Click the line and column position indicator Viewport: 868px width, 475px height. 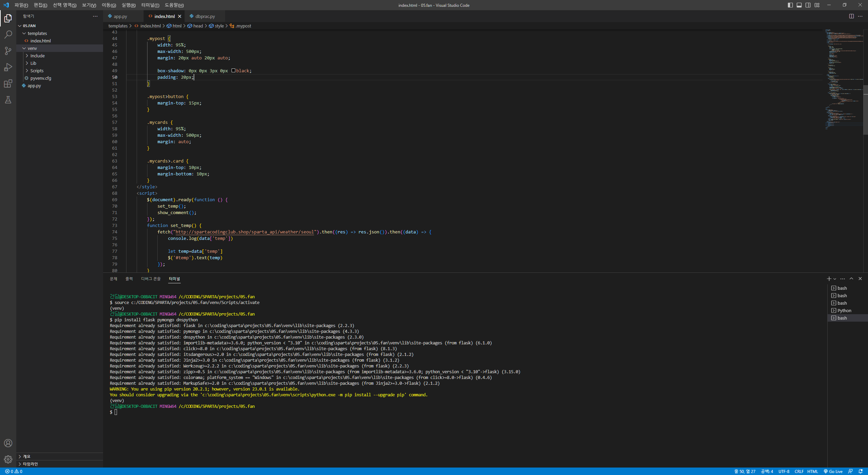[745, 471]
